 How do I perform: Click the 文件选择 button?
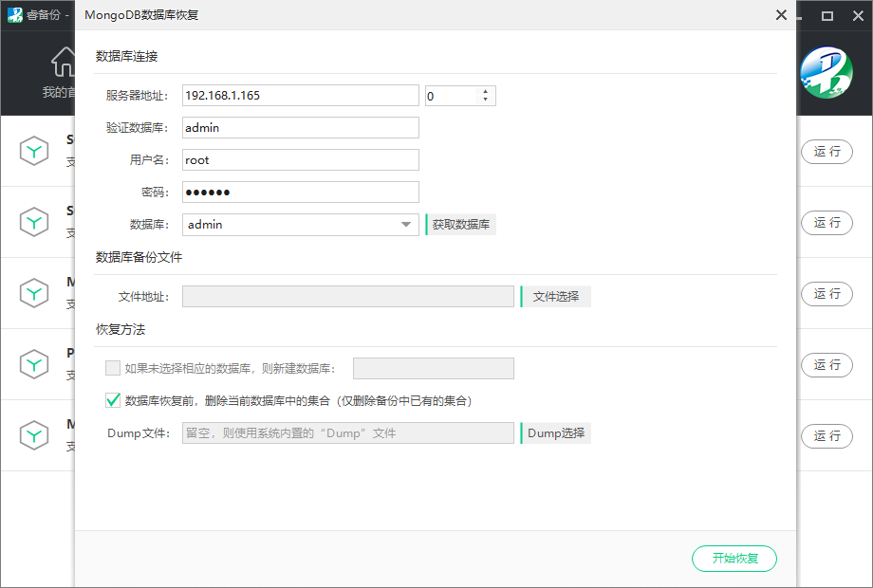coord(556,297)
